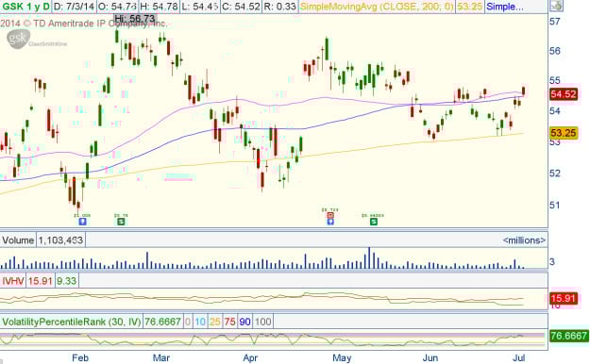Click the C: 54.52 close value in header
The height and width of the screenshot is (364, 590).
tap(241, 7)
